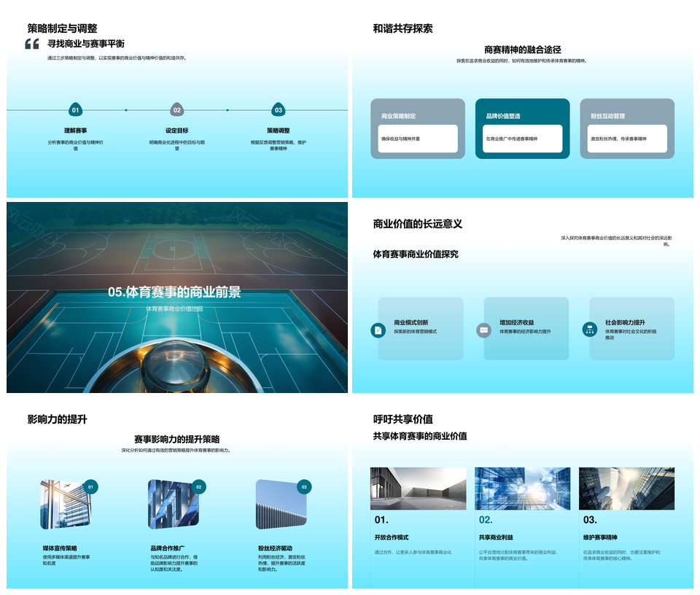The height and width of the screenshot is (595, 700).
Task: Click the 策略制定与调整 slide heading
Action: pos(62,28)
